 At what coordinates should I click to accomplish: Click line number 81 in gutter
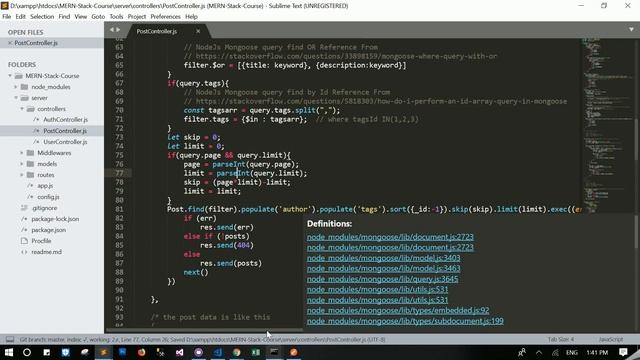pos(119,209)
